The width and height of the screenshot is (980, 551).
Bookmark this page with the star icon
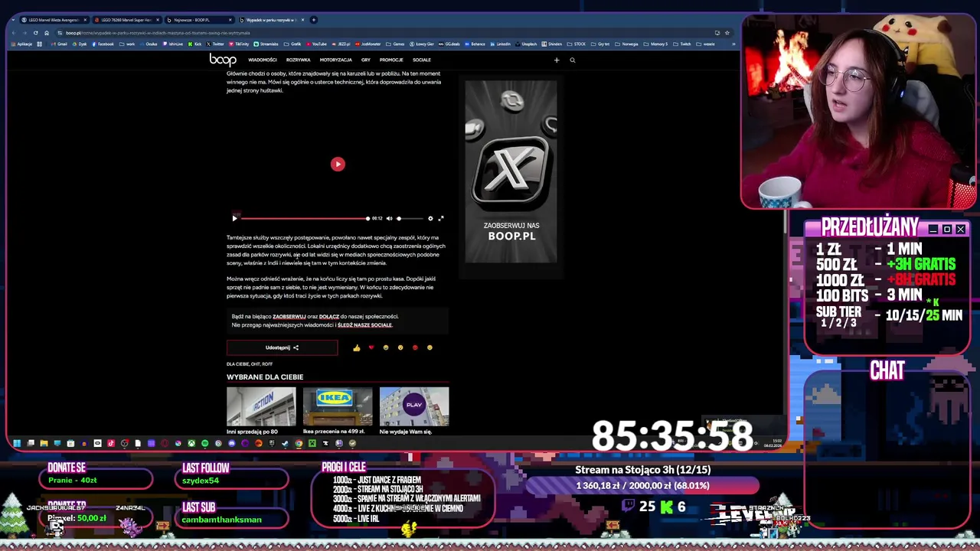coord(727,33)
